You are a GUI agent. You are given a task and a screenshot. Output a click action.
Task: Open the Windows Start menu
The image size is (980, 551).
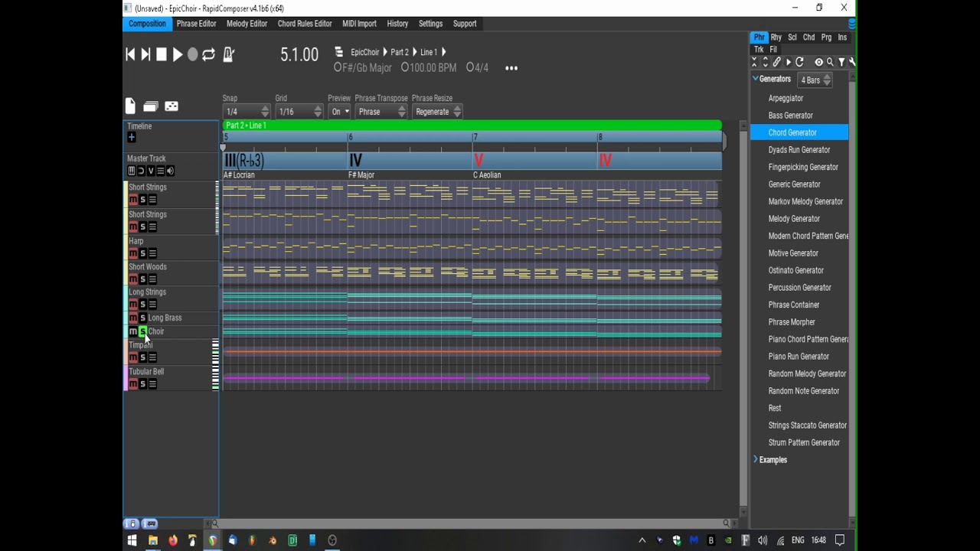(132, 540)
